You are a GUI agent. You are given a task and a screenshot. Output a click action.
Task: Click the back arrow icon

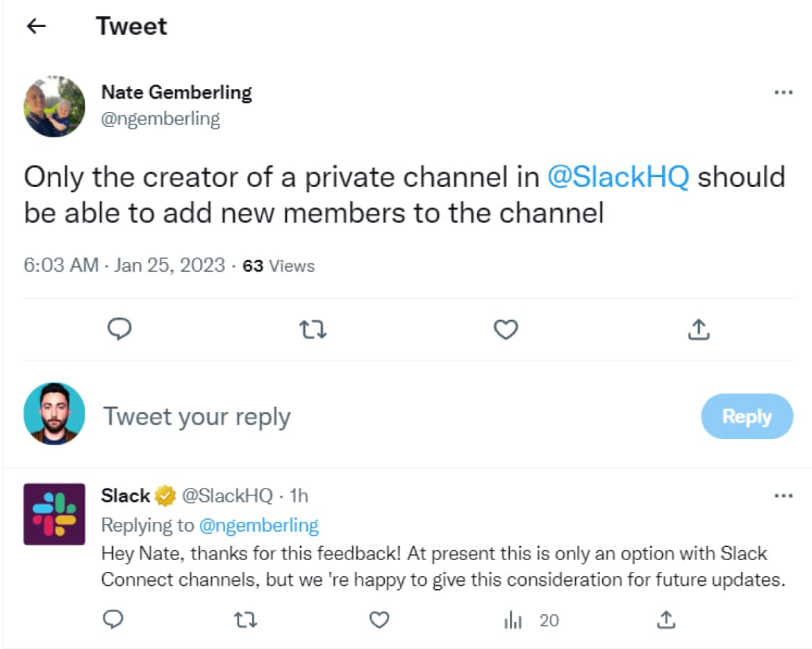tap(36, 26)
